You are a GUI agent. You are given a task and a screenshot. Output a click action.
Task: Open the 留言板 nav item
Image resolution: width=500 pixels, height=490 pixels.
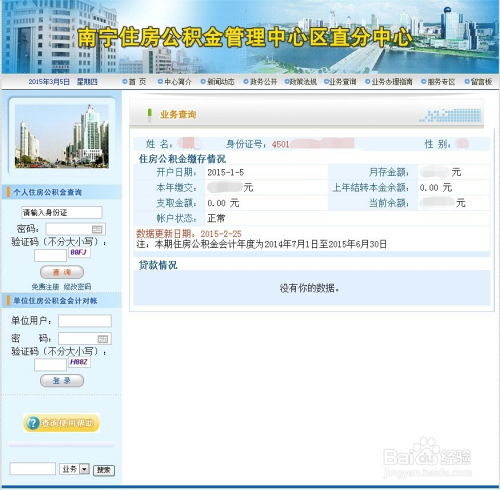(x=478, y=82)
